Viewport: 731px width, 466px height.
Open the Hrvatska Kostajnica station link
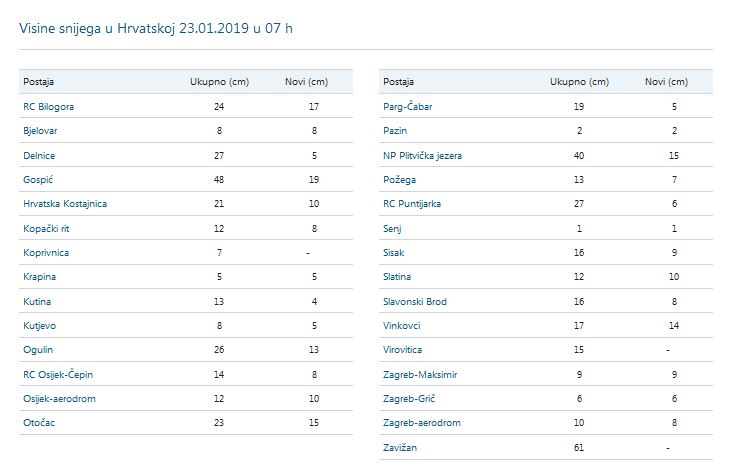tap(64, 204)
